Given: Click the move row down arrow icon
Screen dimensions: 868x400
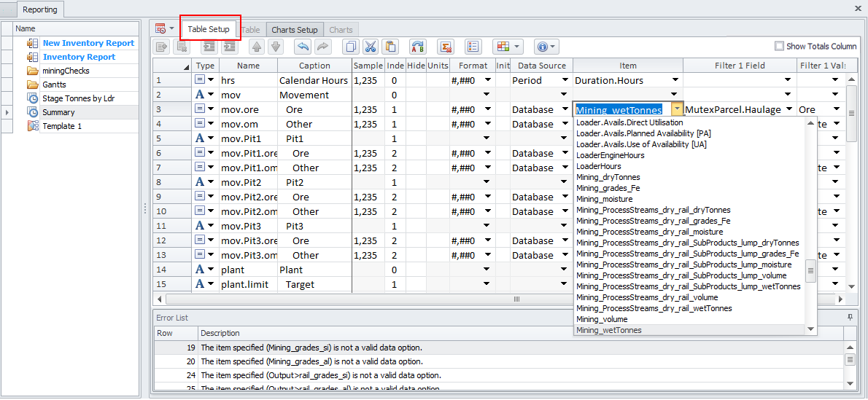Looking at the screenshot, I should click(275, 47).
